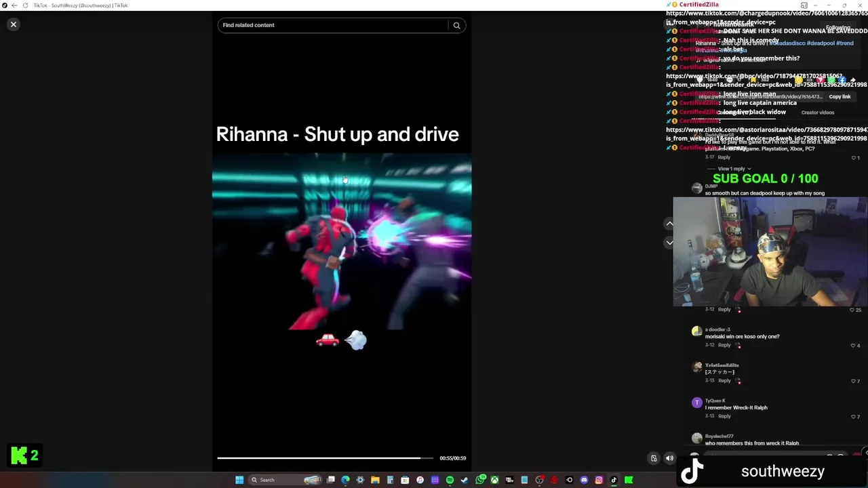Reply to TristianEditz comment
Image resolution: width=868 pixels, height=488 pixels.
click(724, 381)
